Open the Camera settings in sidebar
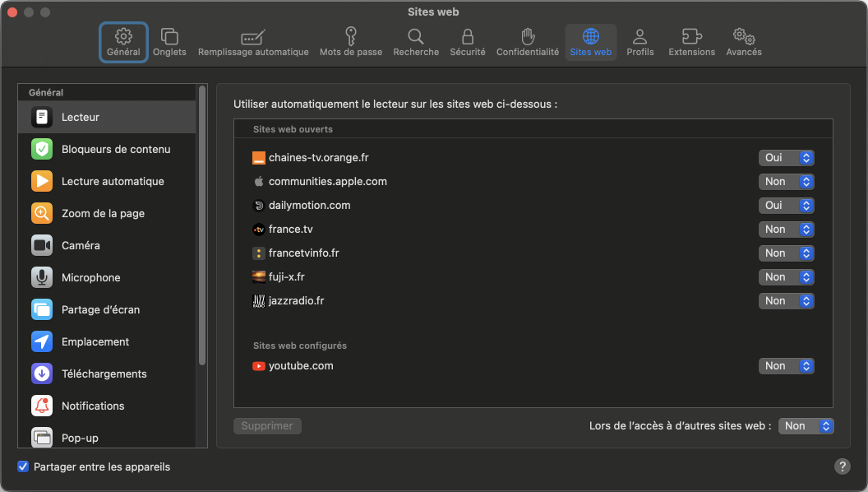868x492 pixels. (x=81, y=245)
